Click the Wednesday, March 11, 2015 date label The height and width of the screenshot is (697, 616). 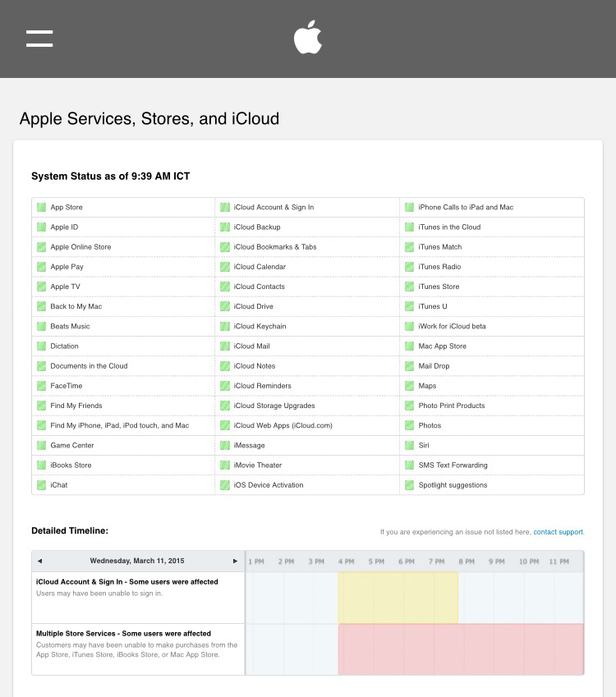pos(137,561)
